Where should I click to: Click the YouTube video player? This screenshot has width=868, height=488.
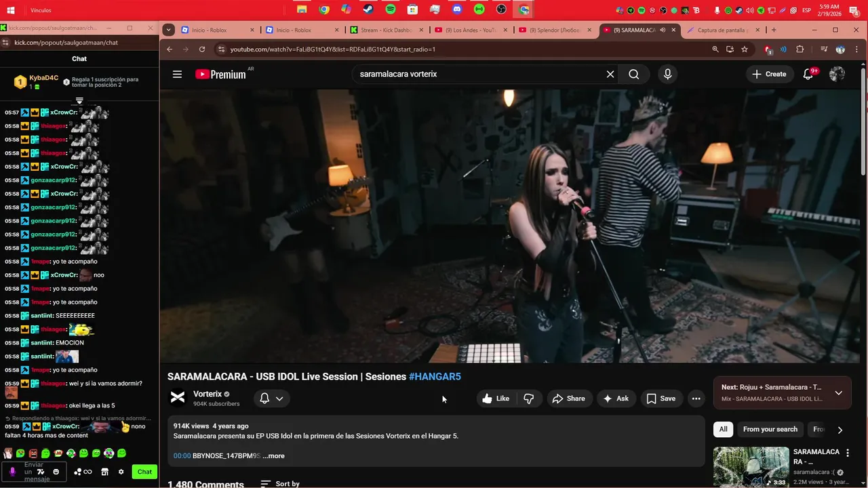(509, 226)
